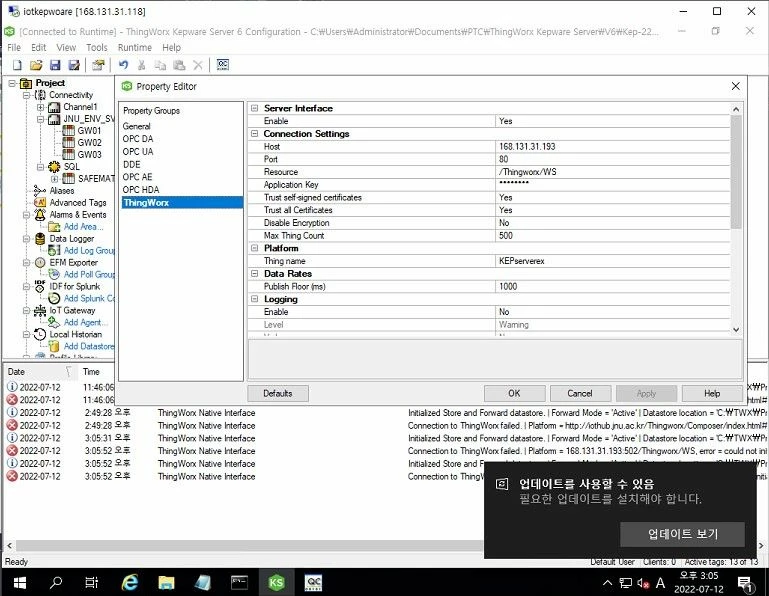769x596 pixels.
Task: Click the SQL gear channel icon
Action: click(54, 167)
